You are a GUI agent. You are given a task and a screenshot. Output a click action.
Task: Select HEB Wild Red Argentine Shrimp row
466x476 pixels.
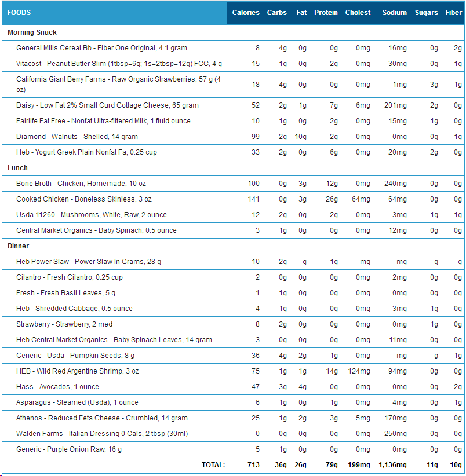tap(233, 371)
